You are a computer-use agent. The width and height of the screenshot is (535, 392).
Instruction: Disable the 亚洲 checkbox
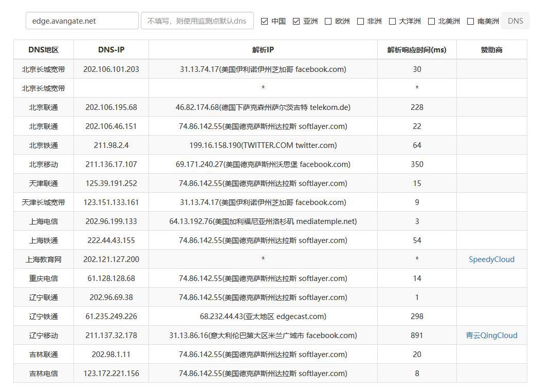297,21
